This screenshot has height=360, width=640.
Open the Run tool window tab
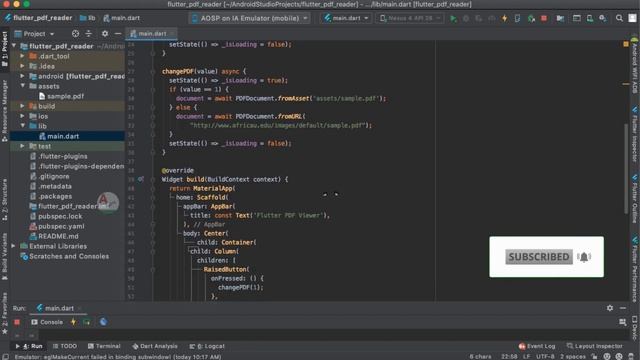[29, 346]
